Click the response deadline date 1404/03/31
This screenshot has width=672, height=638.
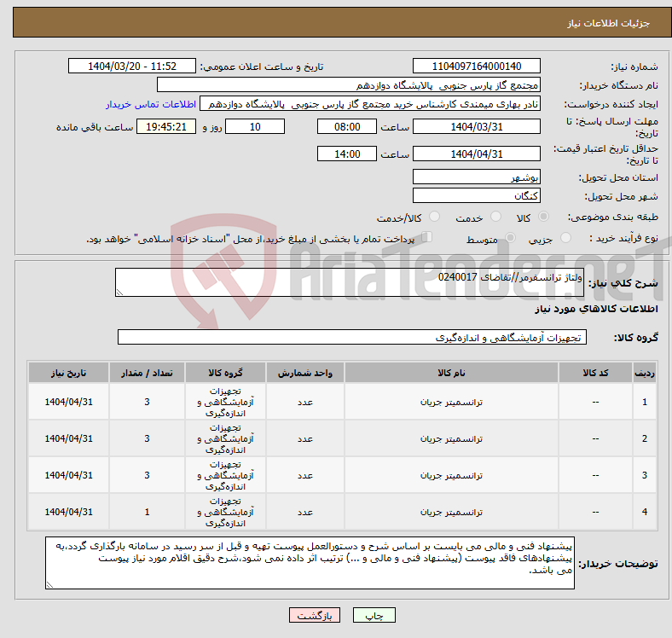[476, 126]
